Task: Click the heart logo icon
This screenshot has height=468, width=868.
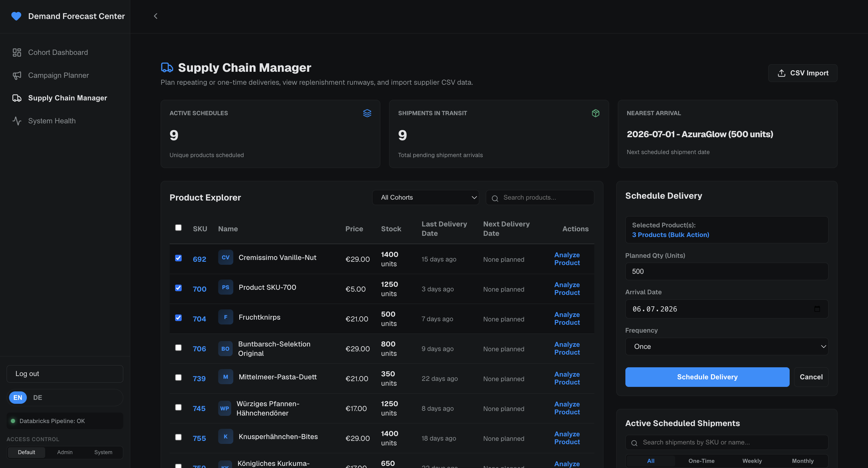Action: coord(16,16)
